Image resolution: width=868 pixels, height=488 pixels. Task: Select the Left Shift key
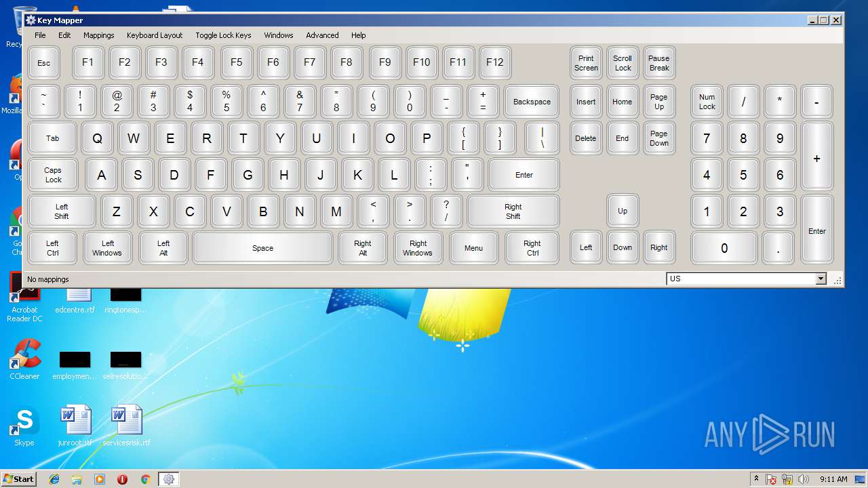coord(62,211)
